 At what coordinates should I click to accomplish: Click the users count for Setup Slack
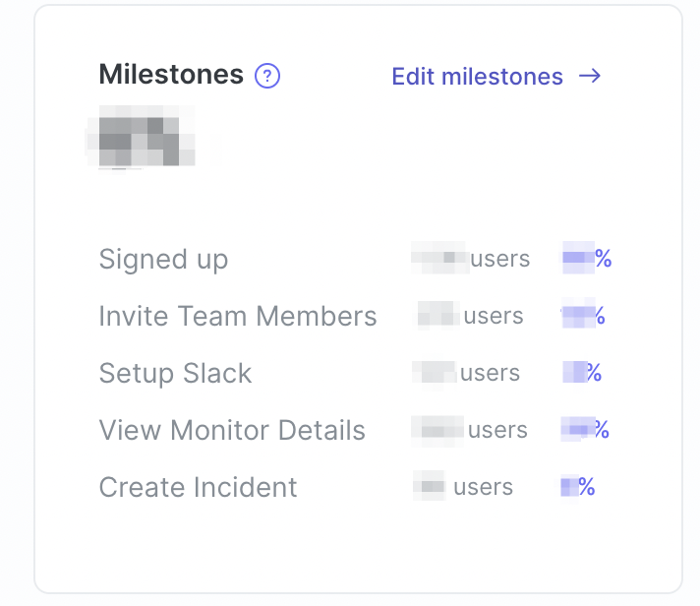click(466, 373)
